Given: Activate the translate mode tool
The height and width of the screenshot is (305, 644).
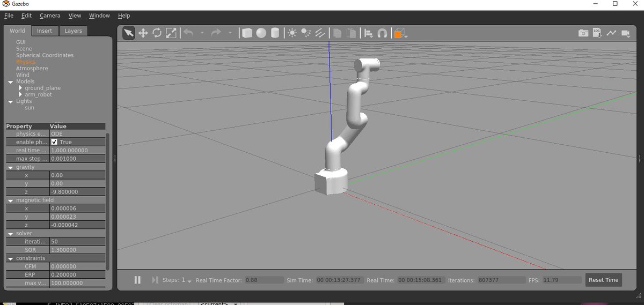Looking at the screenshot, I should click(143, 33).
